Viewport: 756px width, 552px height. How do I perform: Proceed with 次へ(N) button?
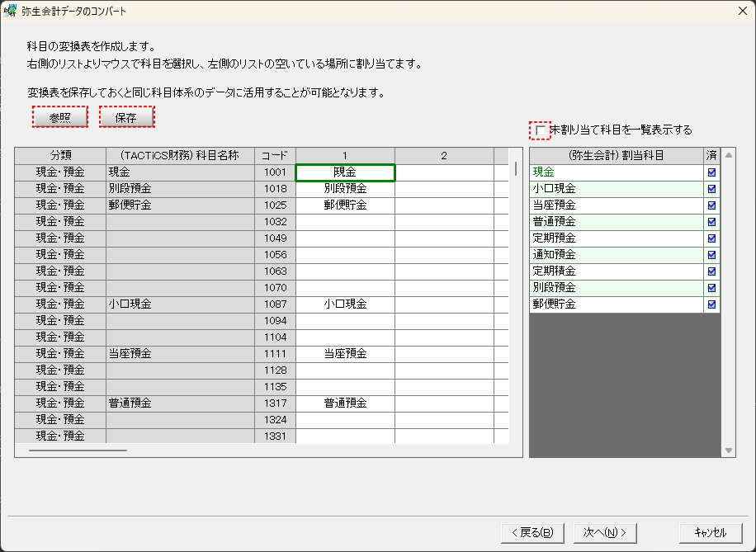(605, 533)
